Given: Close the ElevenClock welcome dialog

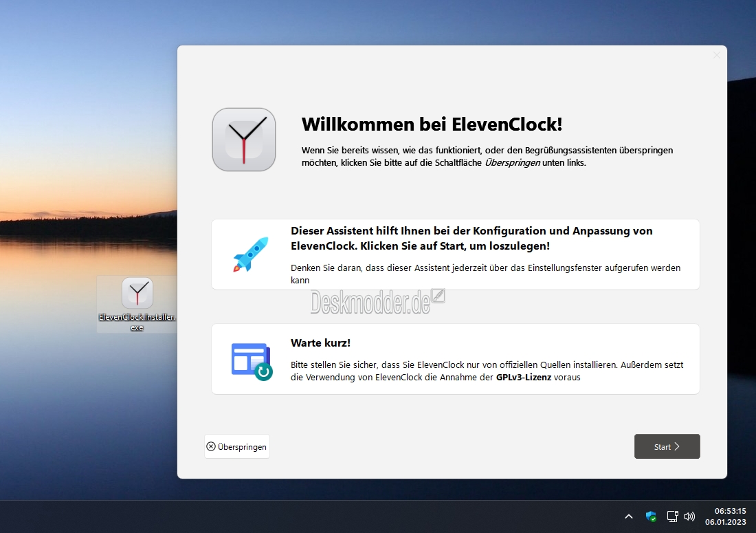Looking at the screenshot, I should click(717, 56).
